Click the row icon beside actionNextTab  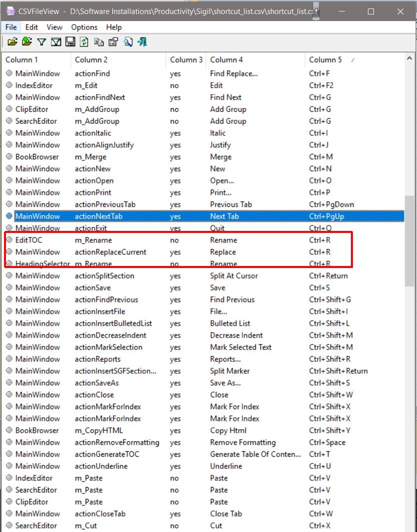[9, 216]
